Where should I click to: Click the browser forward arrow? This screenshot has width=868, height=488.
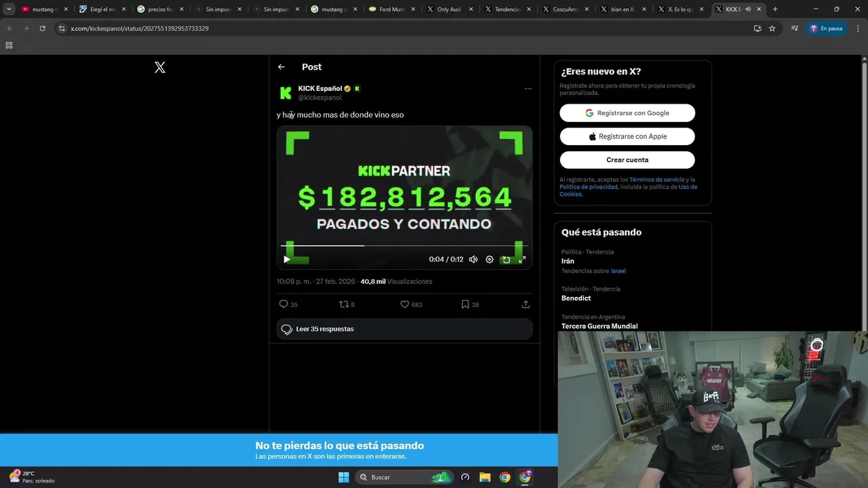click(26, 28)
